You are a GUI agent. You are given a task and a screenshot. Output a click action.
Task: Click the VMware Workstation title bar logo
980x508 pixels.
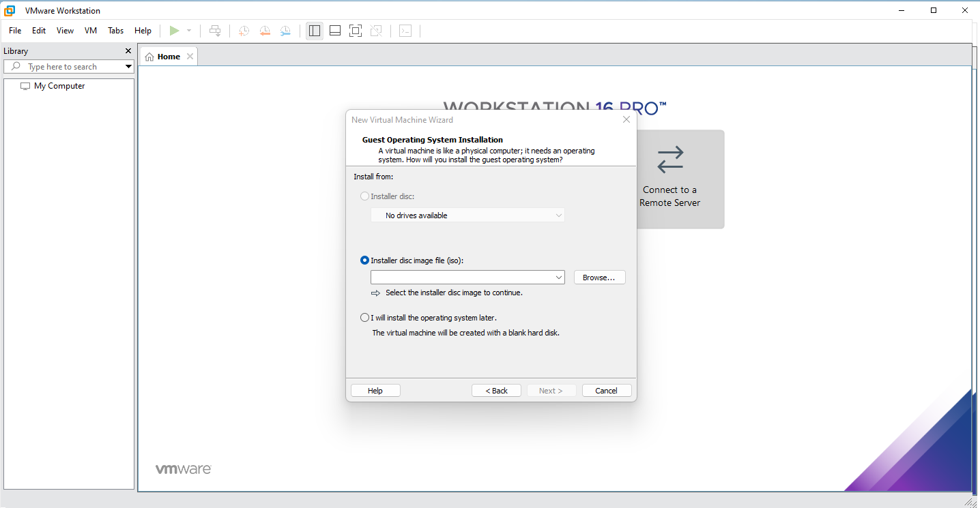click(10, 10)
